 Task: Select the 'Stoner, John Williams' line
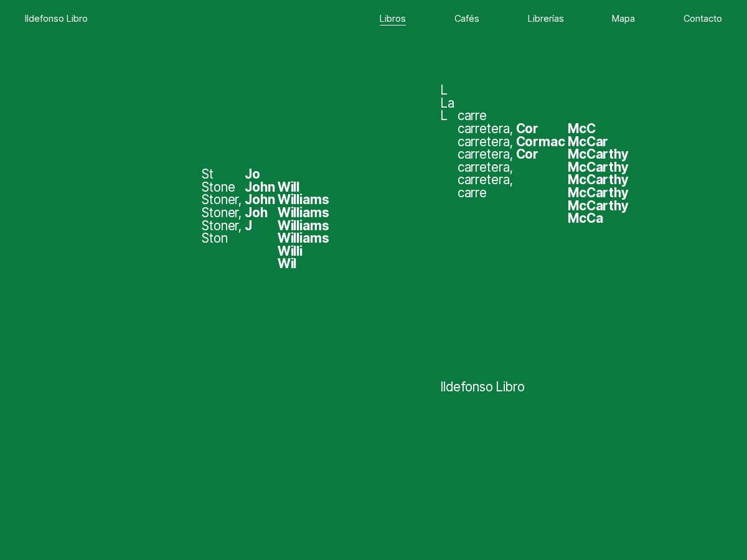pyautogui.click(x=265, y=200)
